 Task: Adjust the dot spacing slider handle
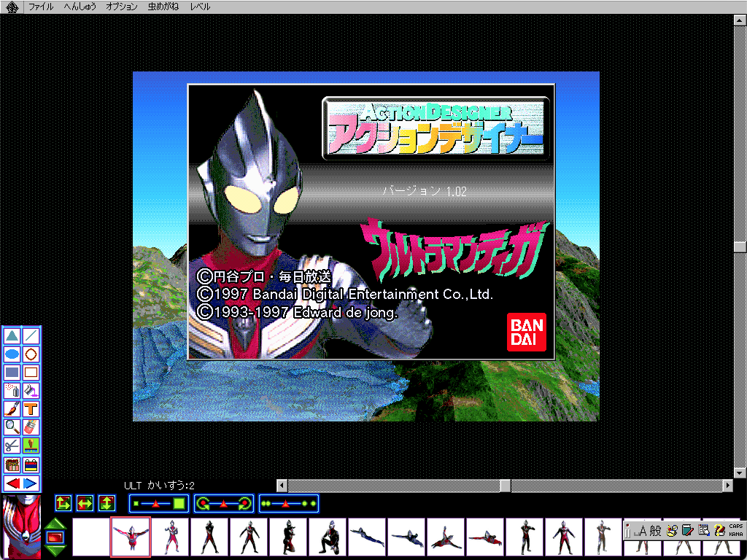click(285, 503)
